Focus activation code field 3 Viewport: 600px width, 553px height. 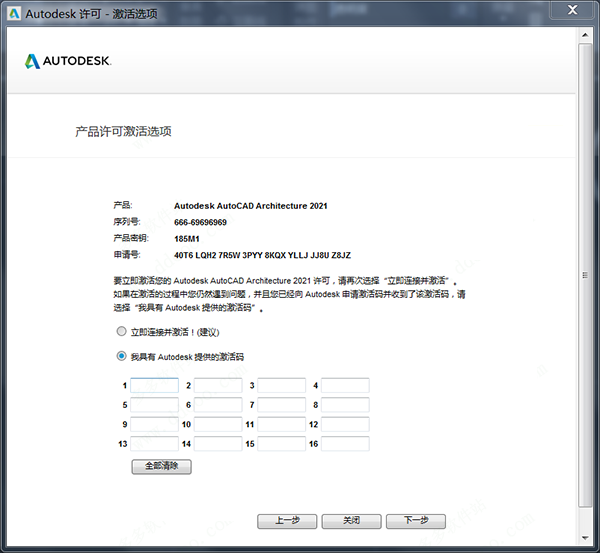point(282,385)
